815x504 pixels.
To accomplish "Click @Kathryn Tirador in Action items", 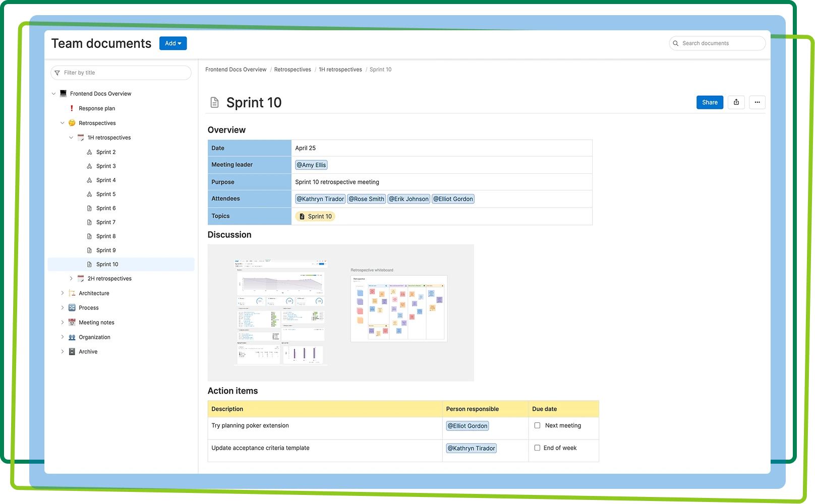I will point(472,448).
